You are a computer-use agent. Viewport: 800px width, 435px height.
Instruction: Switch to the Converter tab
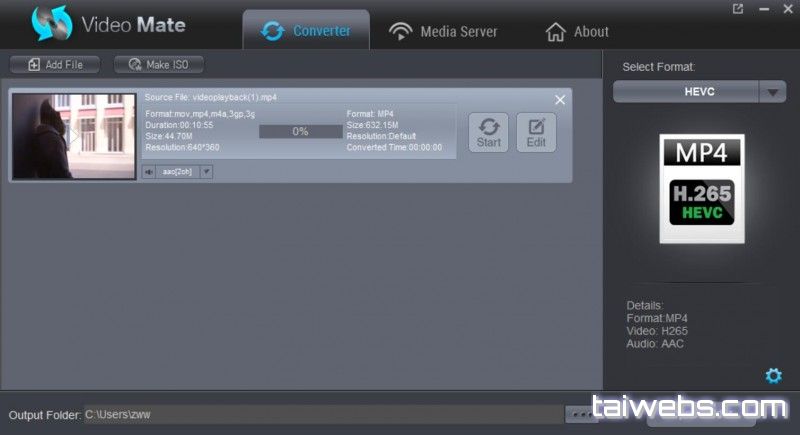pyautogui.click(x=306, y=31)
